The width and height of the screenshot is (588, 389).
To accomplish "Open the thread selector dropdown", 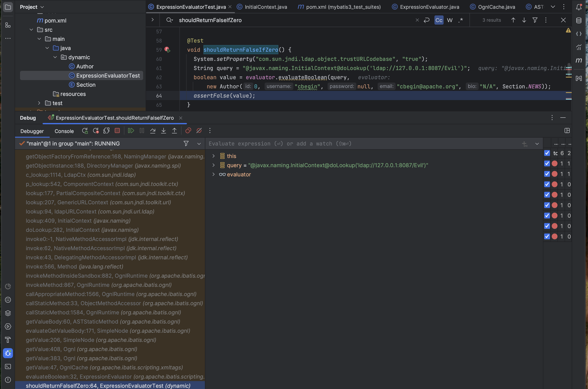I will coord(199,144).
